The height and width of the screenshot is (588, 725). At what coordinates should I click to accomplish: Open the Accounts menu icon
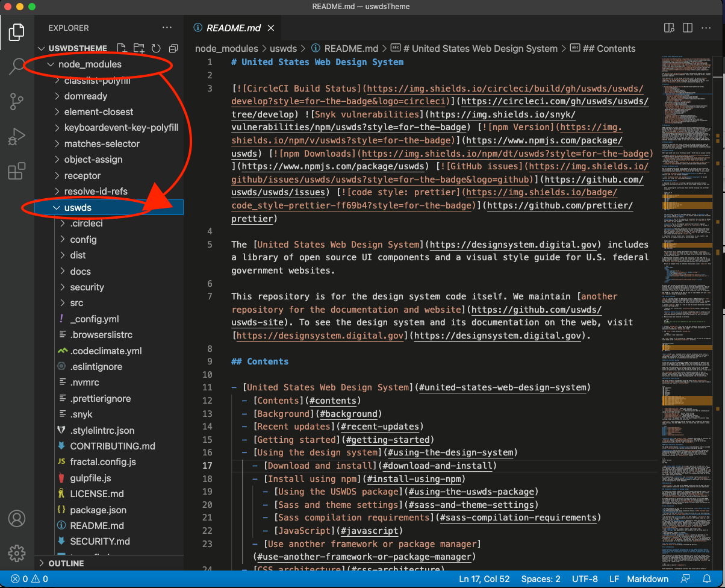[x=17, y=518]
